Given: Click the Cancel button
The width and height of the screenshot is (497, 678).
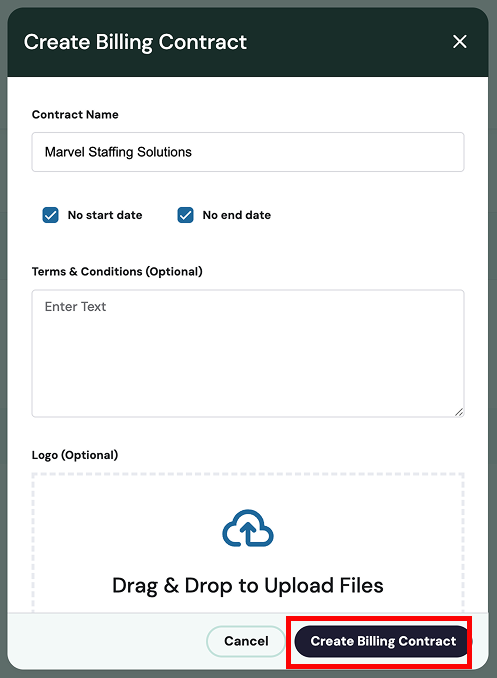Looking at the screenshot, I should click(x=246, y=641).
